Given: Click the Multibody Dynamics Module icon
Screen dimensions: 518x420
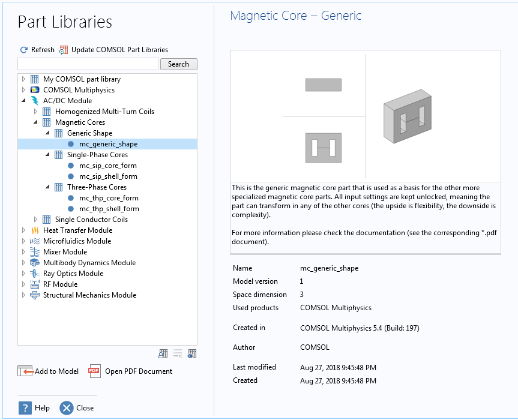Looking at the screenshot, I should [x=35, y=263].
